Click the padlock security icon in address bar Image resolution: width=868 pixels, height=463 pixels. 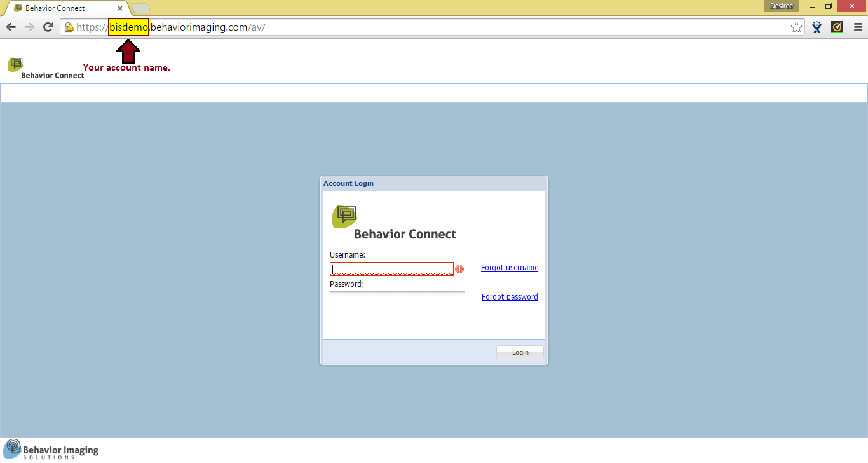click(x=69, y=27)
